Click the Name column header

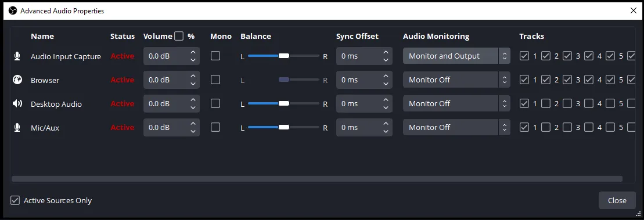(x=42, y=36)
